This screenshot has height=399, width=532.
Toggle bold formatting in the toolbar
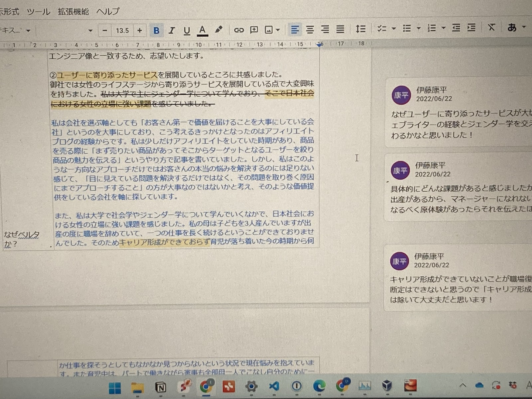tap(156, 30)
